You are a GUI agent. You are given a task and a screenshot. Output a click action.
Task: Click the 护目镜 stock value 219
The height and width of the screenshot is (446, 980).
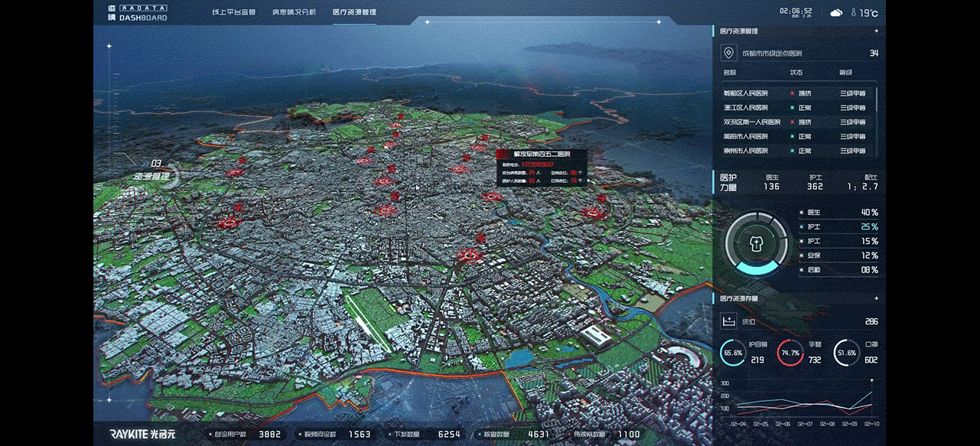coord(757,360)
